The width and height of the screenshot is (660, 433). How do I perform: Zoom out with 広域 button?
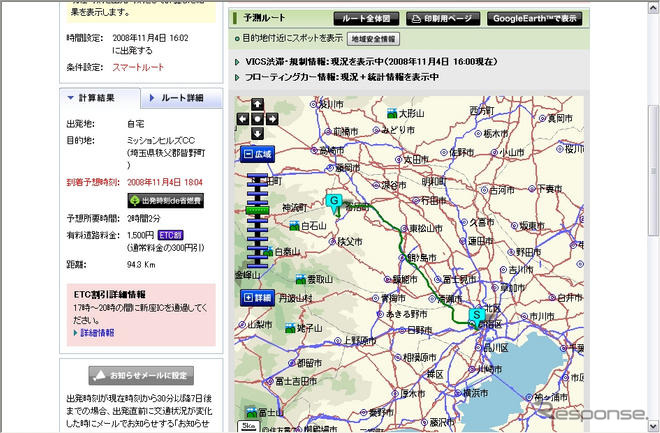coord(257,154)
